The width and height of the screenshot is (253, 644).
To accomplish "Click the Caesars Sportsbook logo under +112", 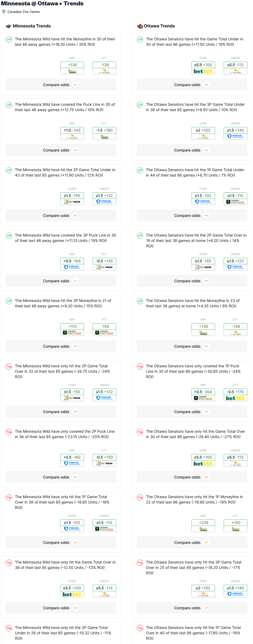I will coord(72,333).
